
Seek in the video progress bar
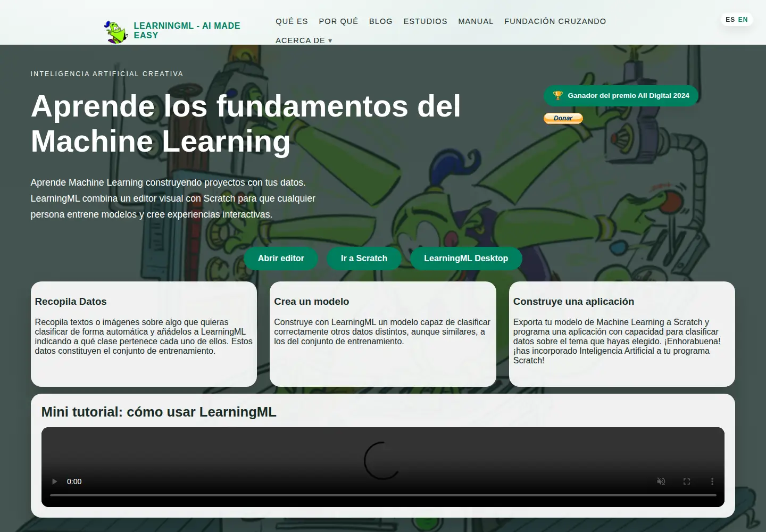pyautogui.click(x=383, y=495)
